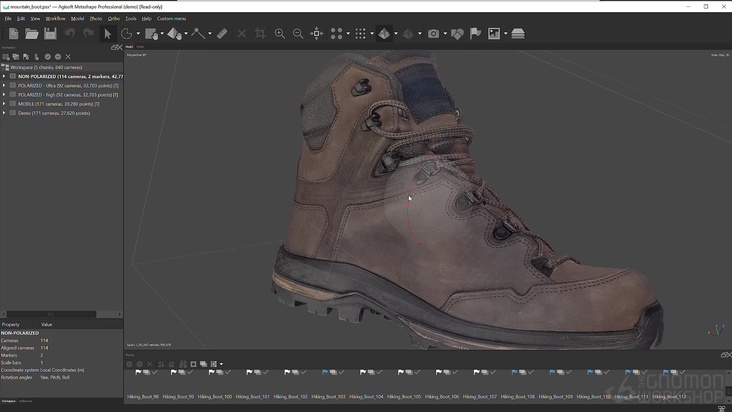732x412 pixels.
Task: Click Add Photos icon in Workspace toolbar
Action: point(16,57)
